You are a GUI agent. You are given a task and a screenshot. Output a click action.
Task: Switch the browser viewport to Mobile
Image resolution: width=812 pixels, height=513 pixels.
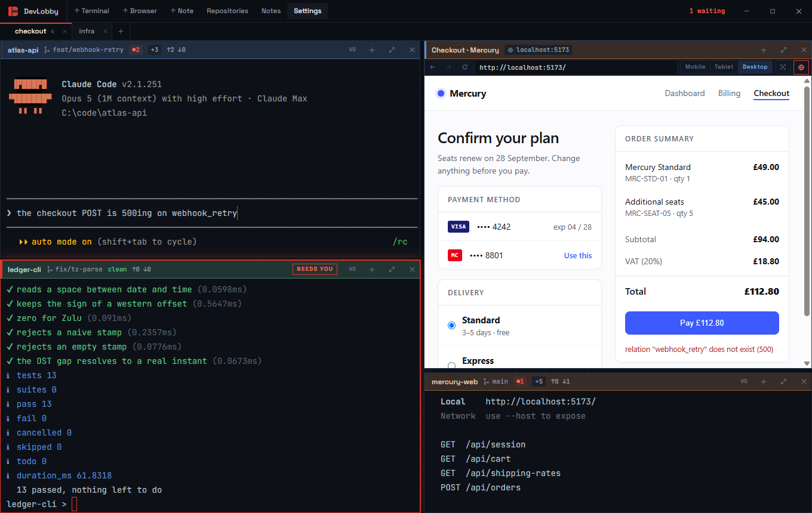point(695,67)
